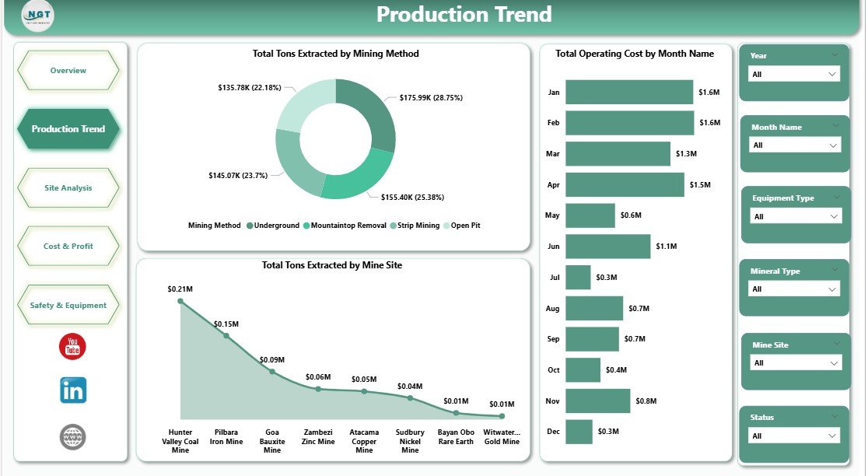
Task: Select the Mar operating cost bar
Action: pos(618,153)
